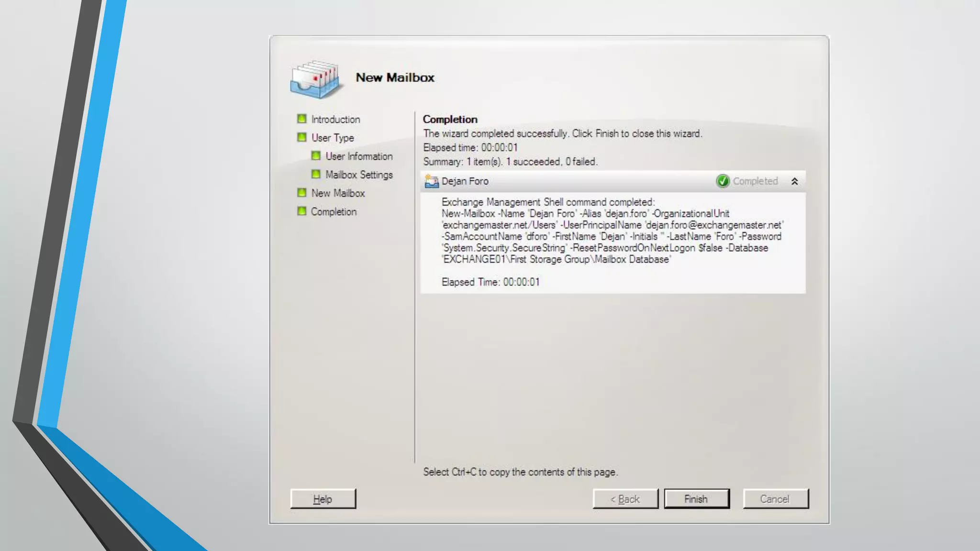Click the green square beside Introduction
Screen dimensions: 980x551
(x=301, y=119)
